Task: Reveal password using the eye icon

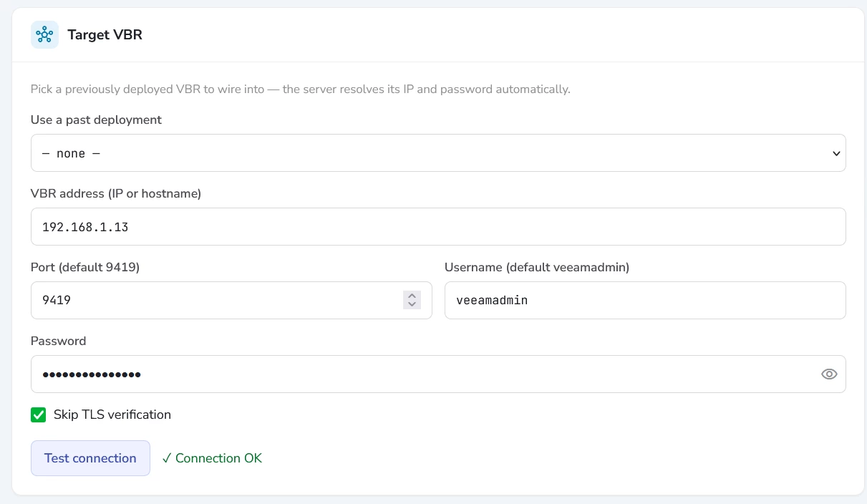Action: click(829, 374)
